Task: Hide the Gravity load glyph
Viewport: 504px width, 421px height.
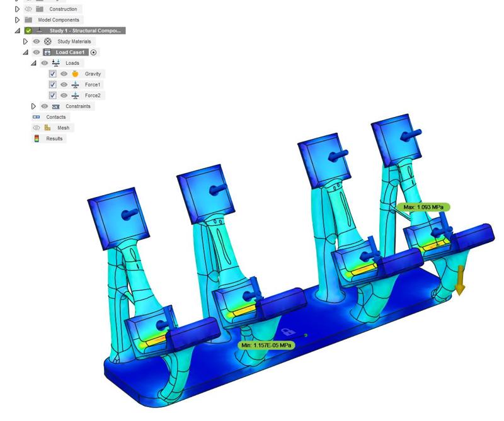Action: pyautogui.click(x=64, y=74)
